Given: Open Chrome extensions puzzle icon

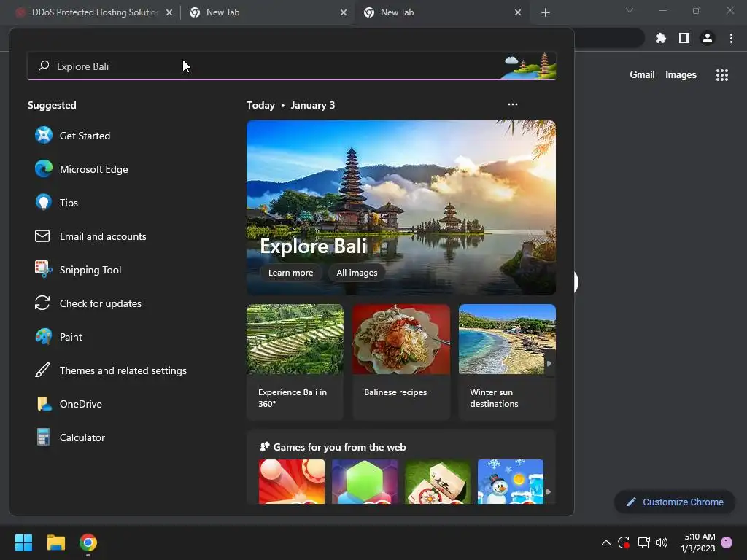Looking at the screenshot, I should (x=660, y=38).
